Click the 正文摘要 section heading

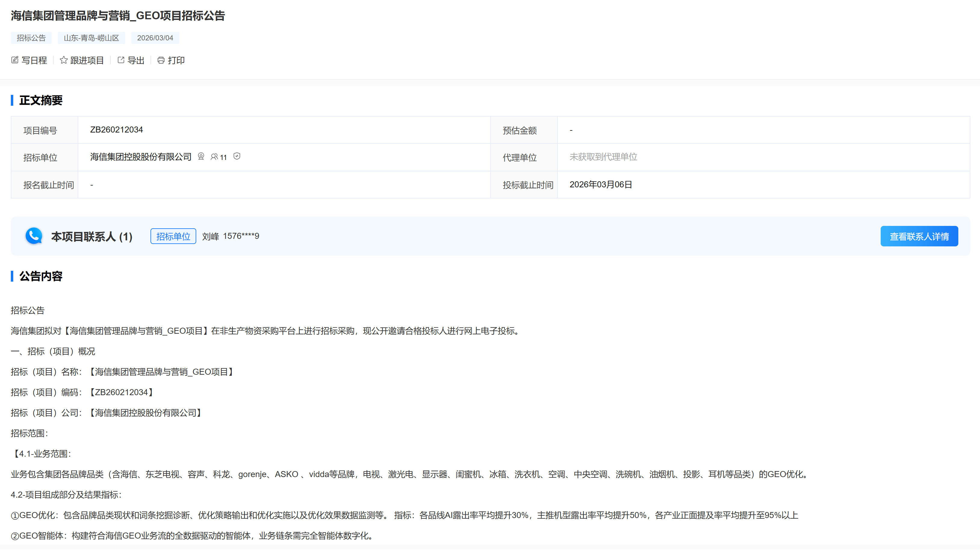(41, 101)
